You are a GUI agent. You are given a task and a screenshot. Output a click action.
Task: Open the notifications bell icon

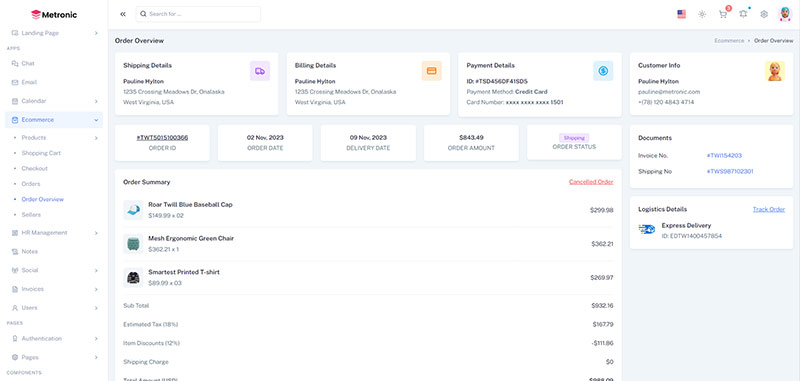(x=743, y=14)
